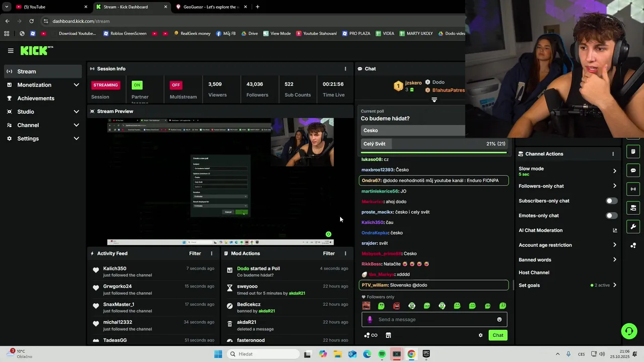644x362 pixels.
Task: Open Account age restriction chevron
Action: [614, 245]
